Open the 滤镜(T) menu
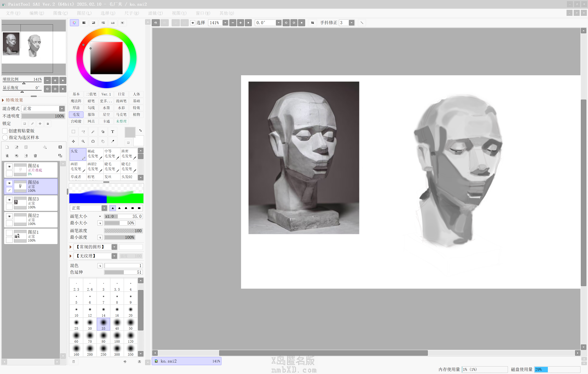 tap(155, 13)
